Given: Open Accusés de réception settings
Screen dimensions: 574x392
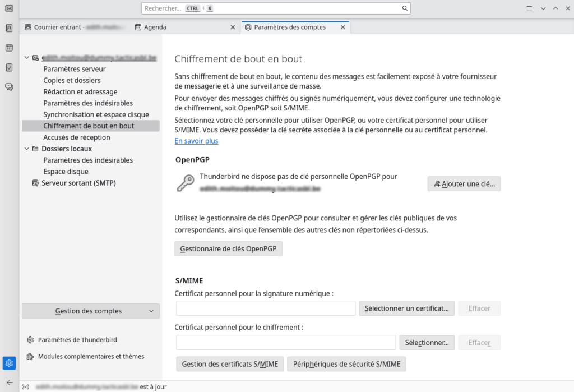Looking at the screenshot, I should tap(76, 137).
